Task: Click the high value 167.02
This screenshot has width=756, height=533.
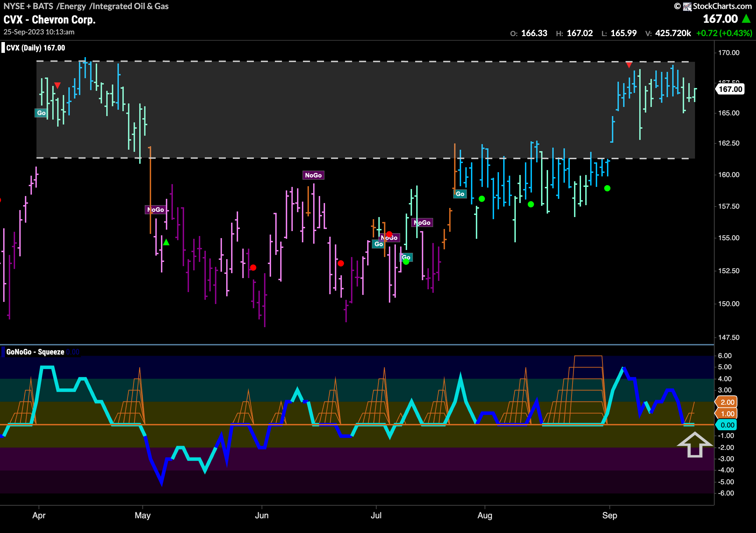Action: tap(580, 33)
